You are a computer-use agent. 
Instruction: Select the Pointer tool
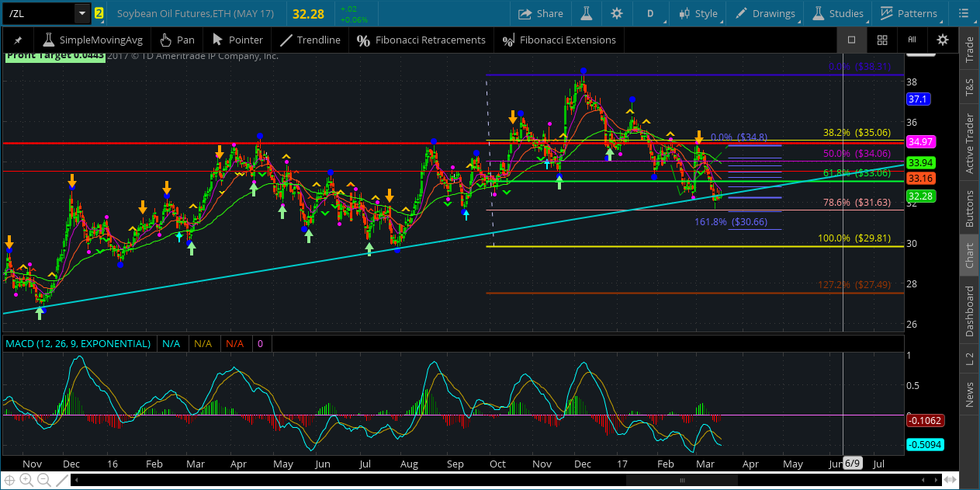(x=237, y=40)
